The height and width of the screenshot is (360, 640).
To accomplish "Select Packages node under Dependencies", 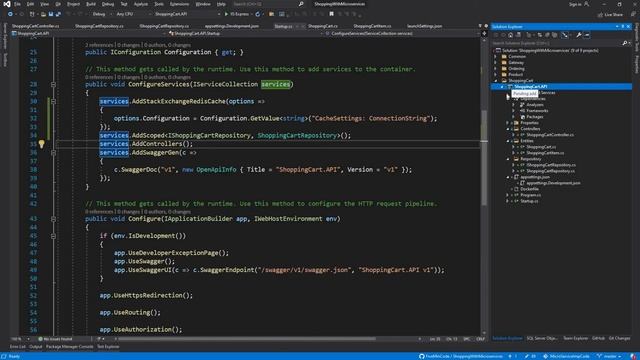I will coord(535,117).
